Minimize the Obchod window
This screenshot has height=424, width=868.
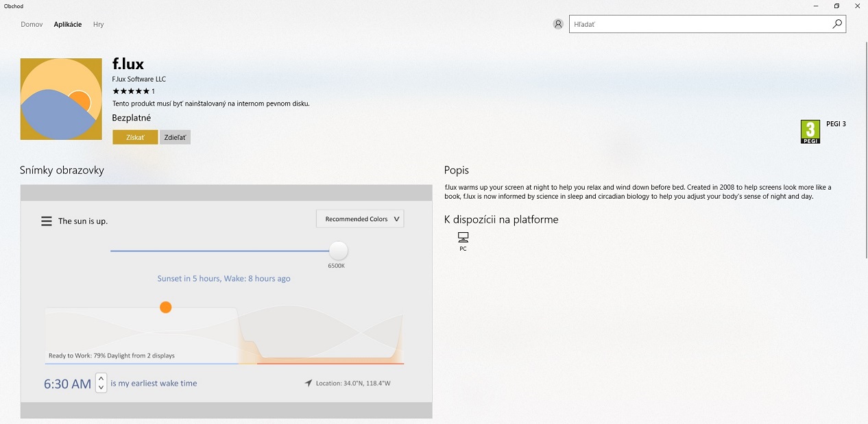[815, 6]
